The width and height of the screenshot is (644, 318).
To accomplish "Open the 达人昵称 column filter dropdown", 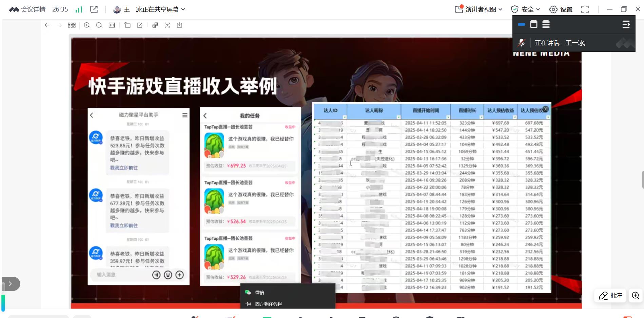I will click(398, 117).
